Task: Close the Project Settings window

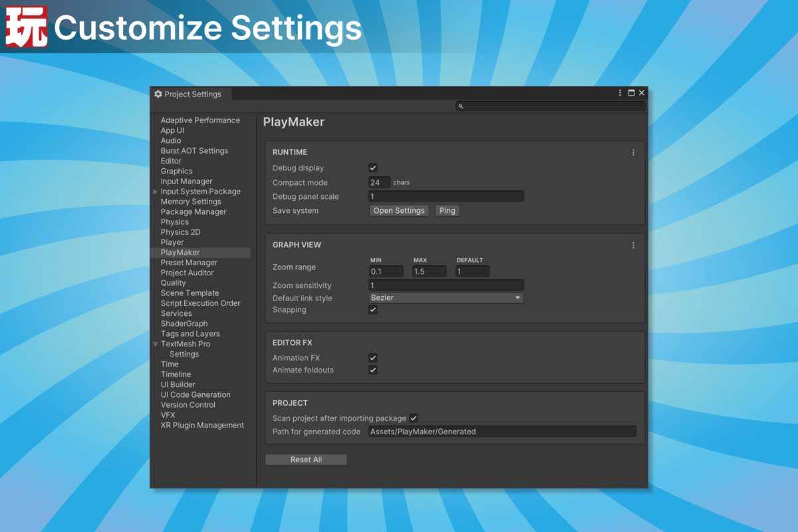Action: (642, 93)
